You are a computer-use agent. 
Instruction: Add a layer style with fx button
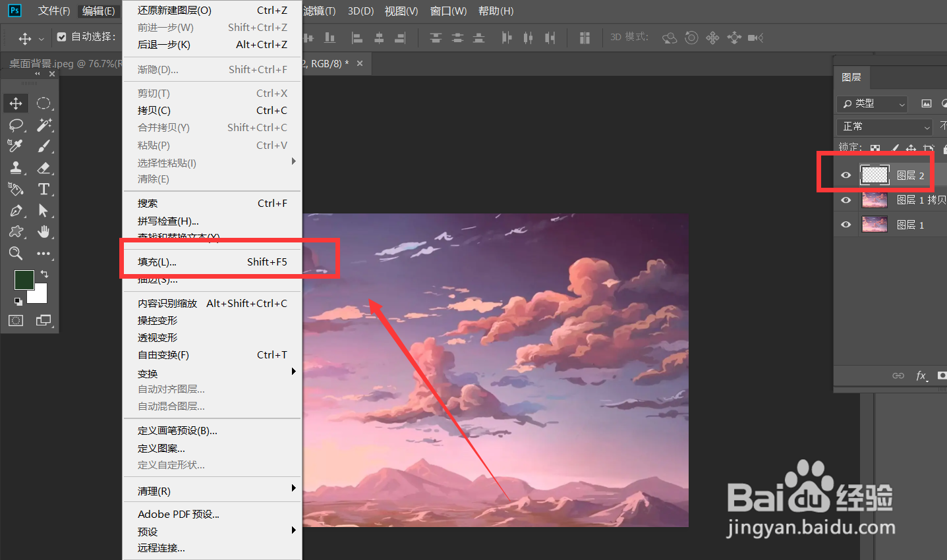point(921,376)
